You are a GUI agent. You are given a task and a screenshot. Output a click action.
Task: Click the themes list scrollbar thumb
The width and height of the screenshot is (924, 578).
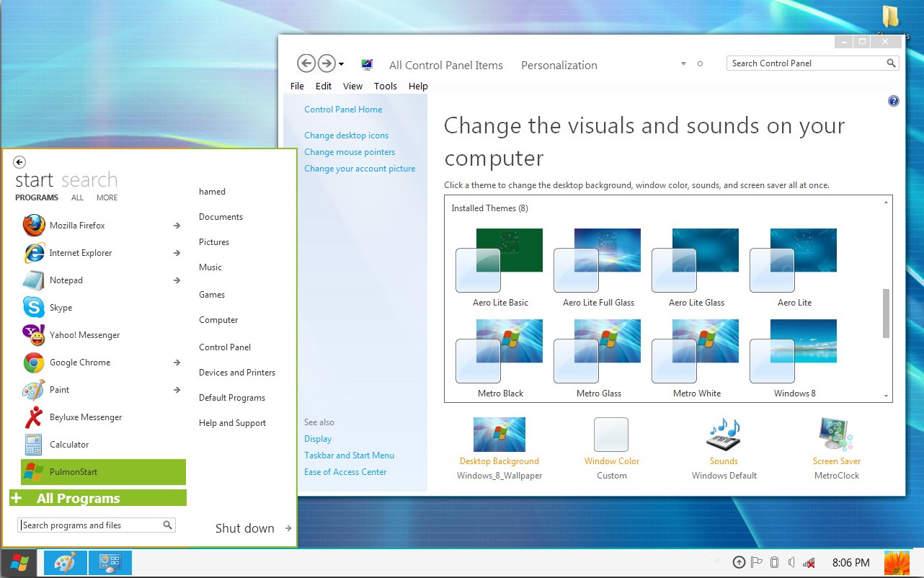pyautogui.click(x=886, y=313)
